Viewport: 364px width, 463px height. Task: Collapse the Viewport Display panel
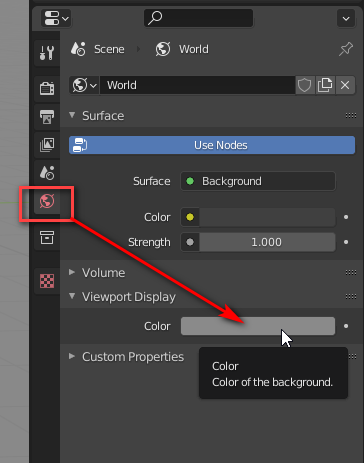tap(72, 296)
